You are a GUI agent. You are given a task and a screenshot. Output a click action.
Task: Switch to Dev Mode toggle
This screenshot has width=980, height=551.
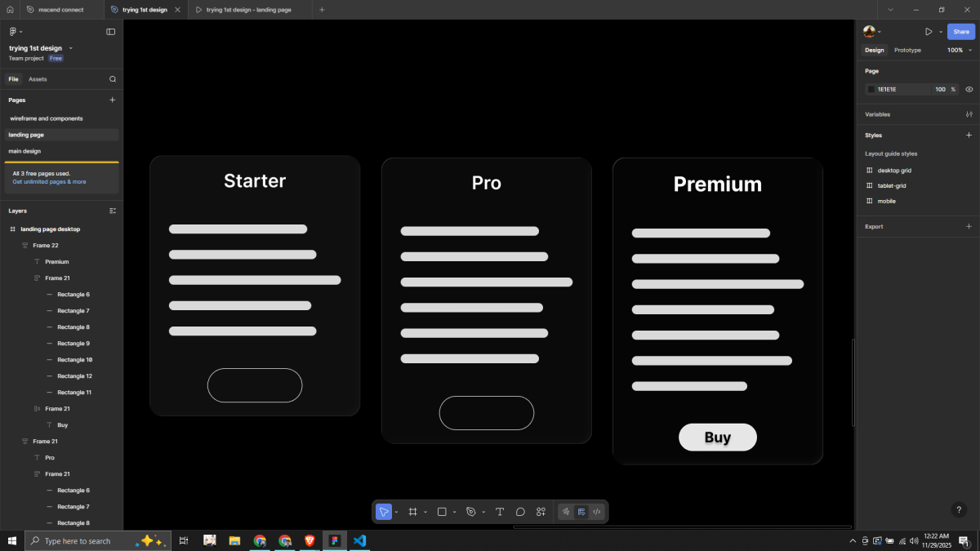point(597,512)
